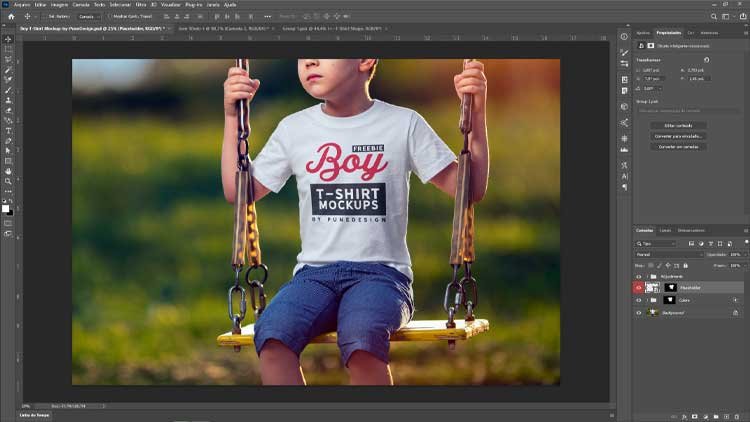Click the Background layer thumbnail
The height and width of the screenshot is (422, 750).
click(x=654, y=312)
